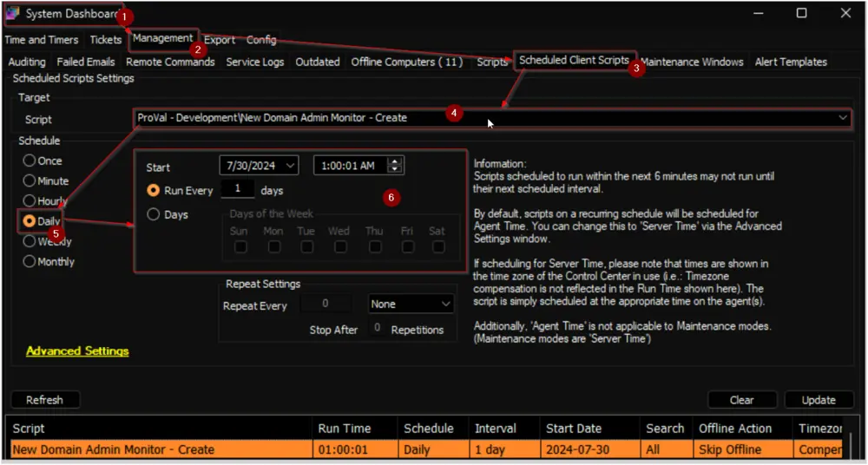Image resolution: width=868 pixels, height=465 pixels.
Task: Sort by the Search column header
Action: (x=666, y=429)
